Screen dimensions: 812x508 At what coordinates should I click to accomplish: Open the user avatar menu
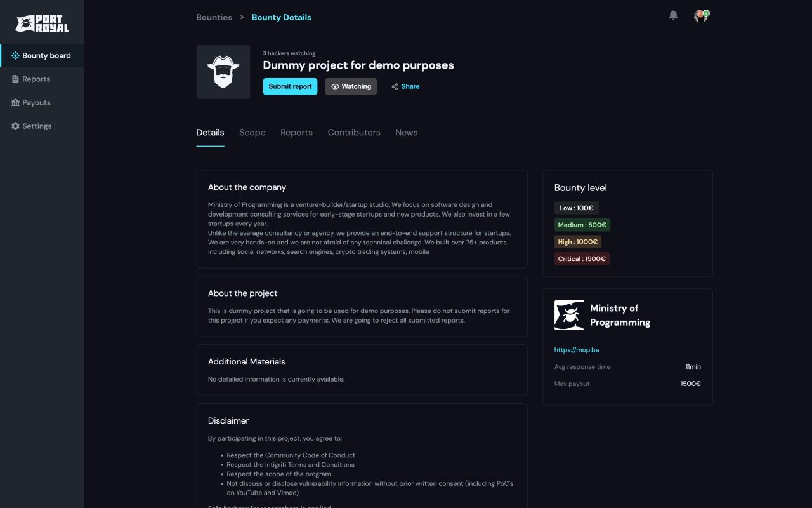(701, 16)
